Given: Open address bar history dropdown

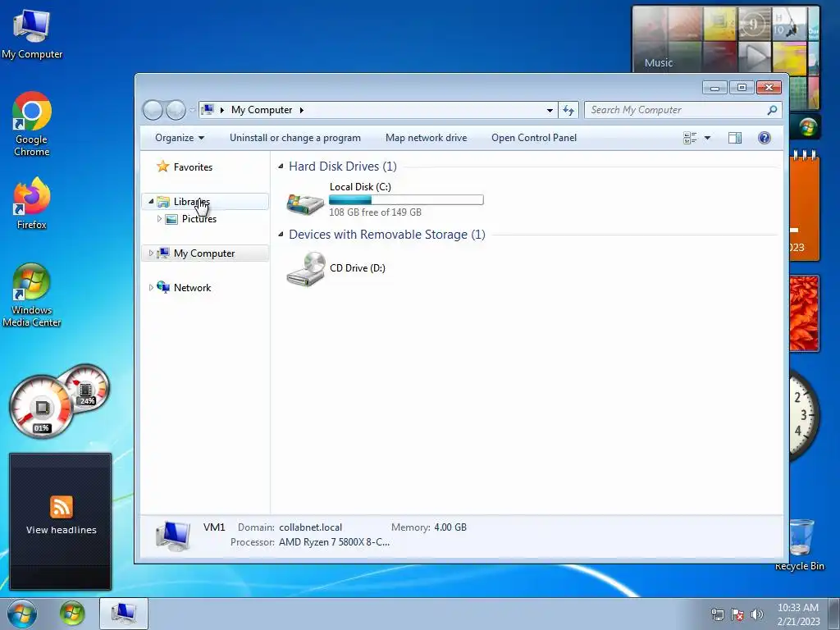Looking at the screenshot, I should click(x=550, y=111).
